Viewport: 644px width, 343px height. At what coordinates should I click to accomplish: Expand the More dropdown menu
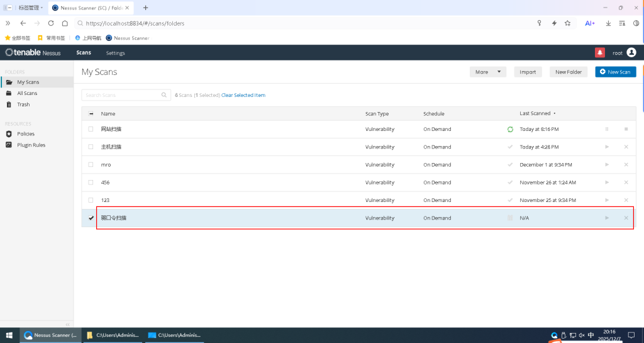point(487,72)
